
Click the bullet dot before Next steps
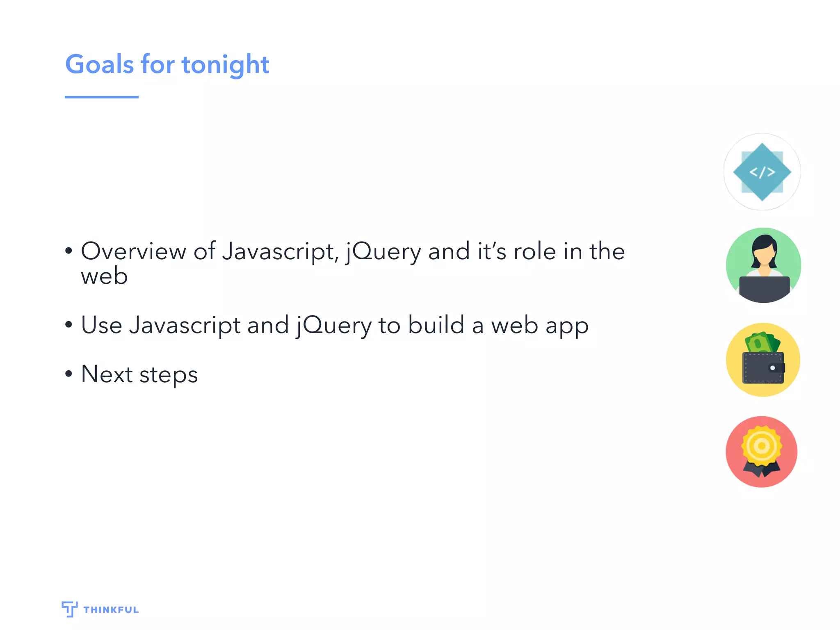[x=68, y=374]
